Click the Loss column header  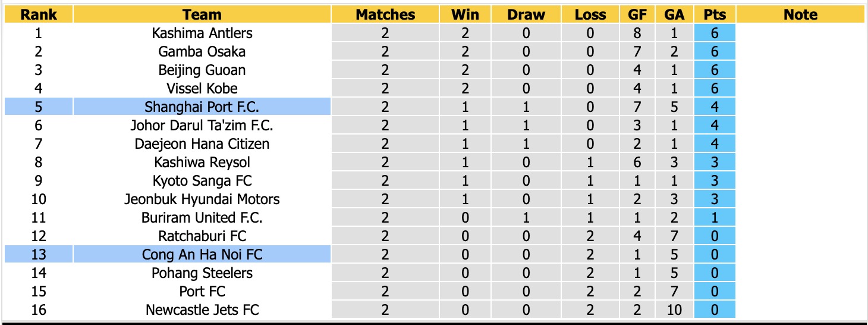[590, 15]
